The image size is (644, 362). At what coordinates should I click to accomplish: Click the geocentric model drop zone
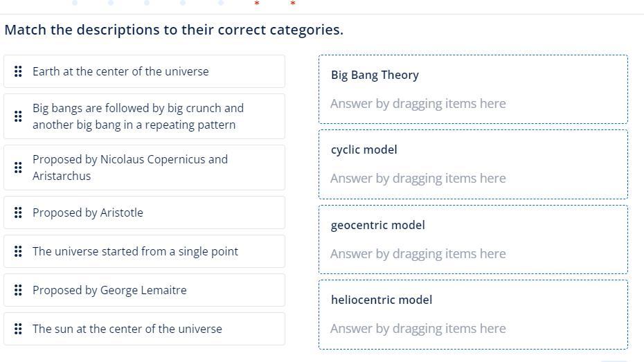(x=473, y=239)
